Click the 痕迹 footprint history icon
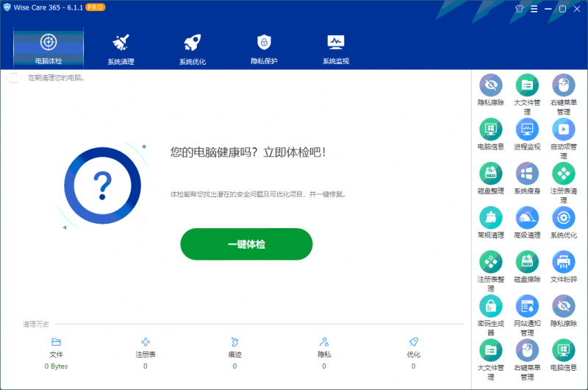This screenshot has height=390, width=588. coord(234,342)
